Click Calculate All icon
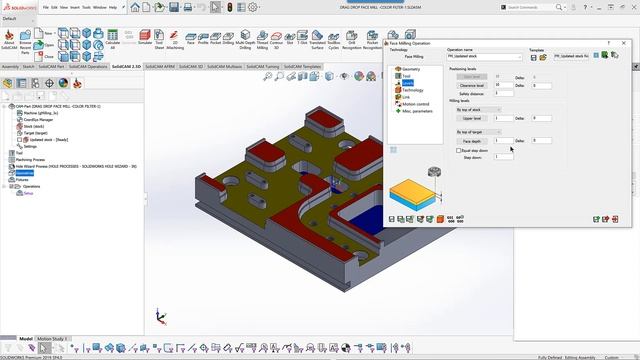The image size is (640, 360). pyautogui.click(x=113, y=40)
